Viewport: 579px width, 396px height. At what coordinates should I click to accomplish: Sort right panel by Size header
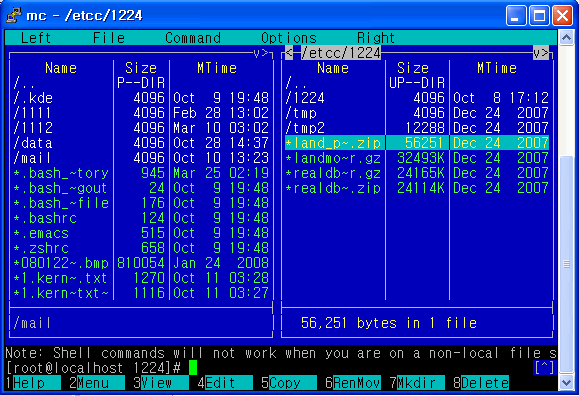pos(413,68)
